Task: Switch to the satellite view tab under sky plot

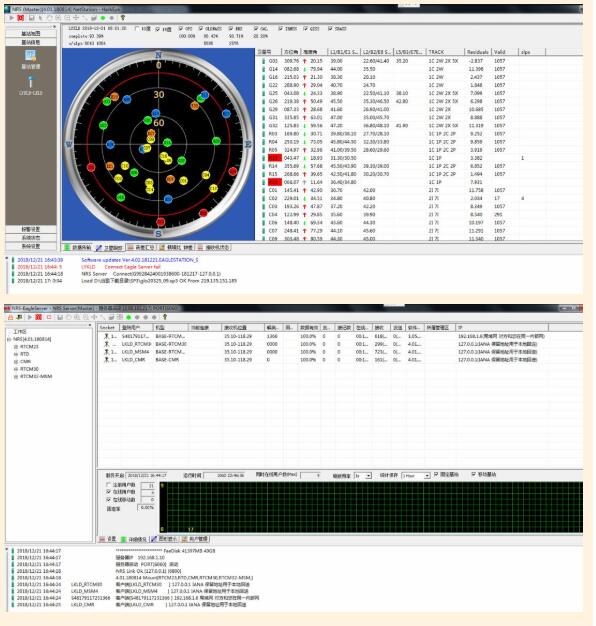Action: (109, 248)
